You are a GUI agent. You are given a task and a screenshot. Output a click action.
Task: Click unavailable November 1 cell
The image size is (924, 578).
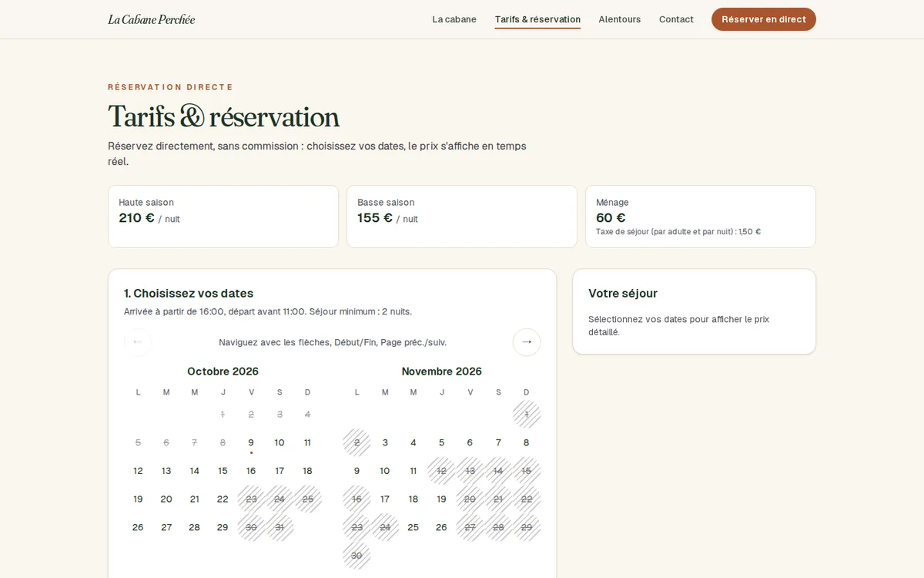point(527,415)
